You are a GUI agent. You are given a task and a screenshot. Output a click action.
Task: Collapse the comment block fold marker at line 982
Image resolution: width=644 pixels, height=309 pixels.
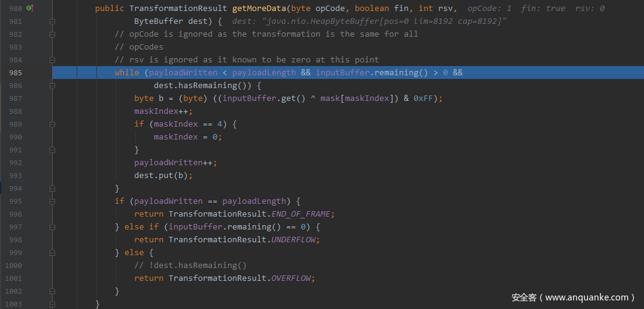point(52,34)
